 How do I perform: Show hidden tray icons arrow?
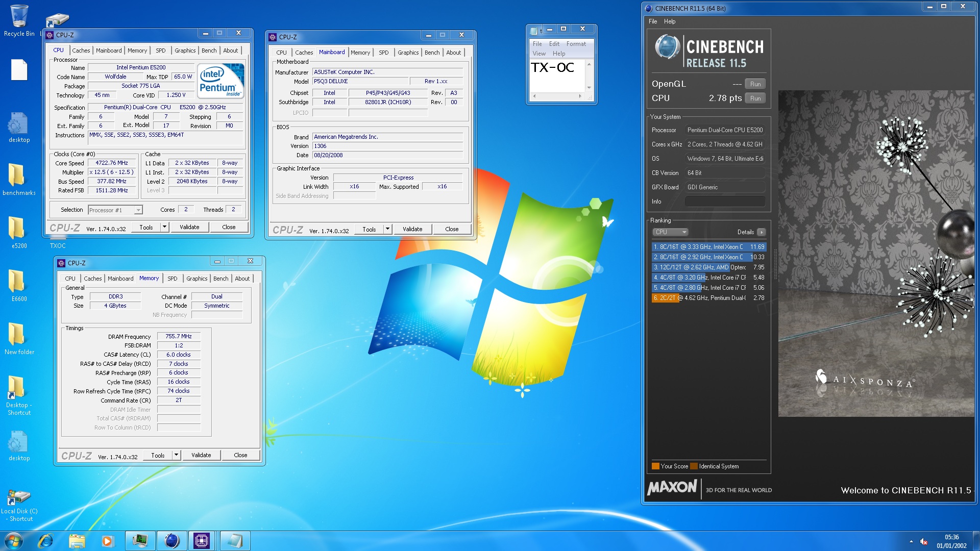[911, 541]
